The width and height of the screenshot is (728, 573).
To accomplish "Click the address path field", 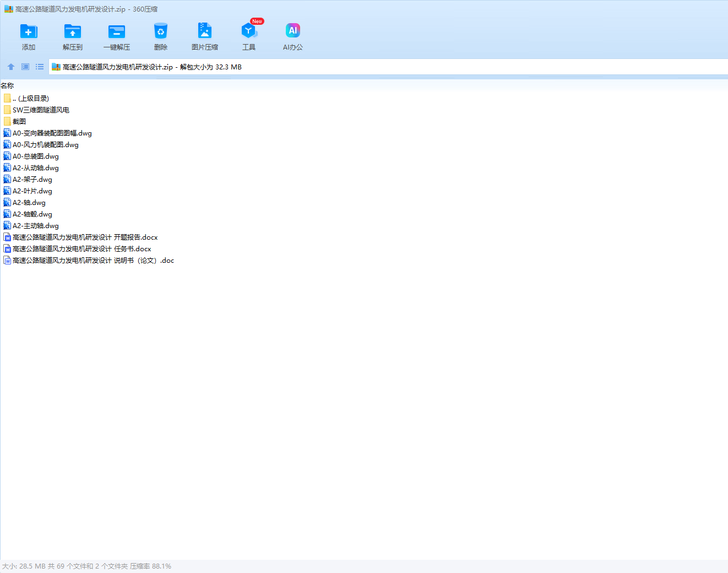I will pos(388,67).
